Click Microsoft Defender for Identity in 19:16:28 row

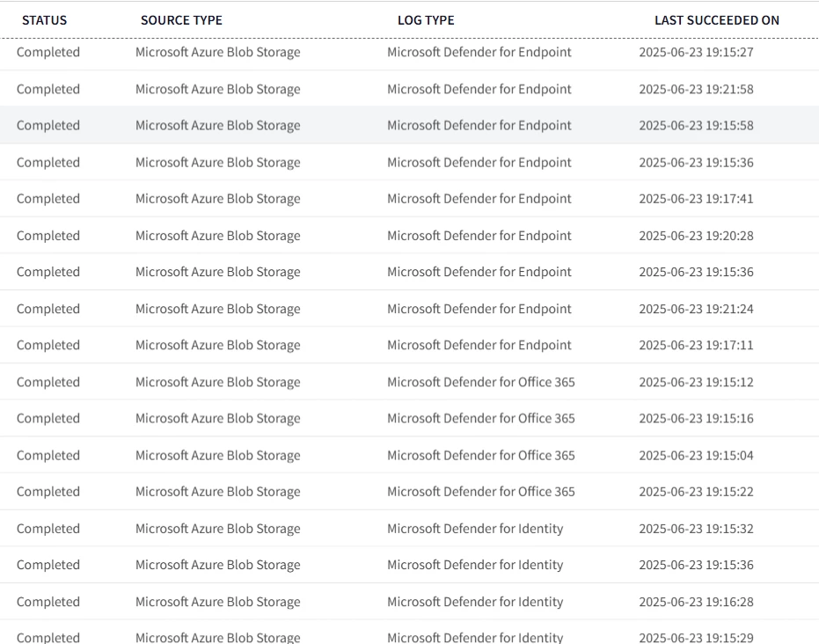475,603
